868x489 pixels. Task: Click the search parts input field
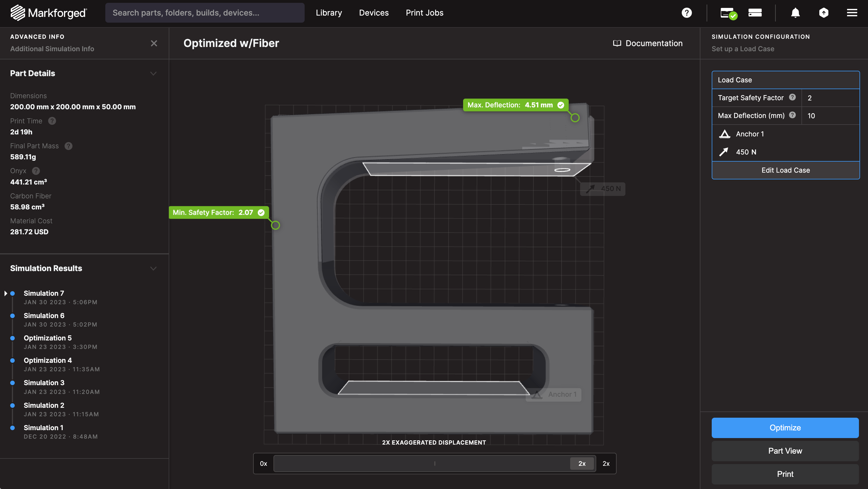tap(204, 13)
